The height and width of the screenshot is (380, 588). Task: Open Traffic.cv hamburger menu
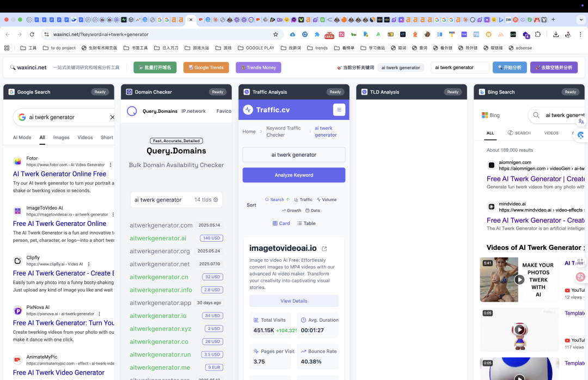coord(339,109)
